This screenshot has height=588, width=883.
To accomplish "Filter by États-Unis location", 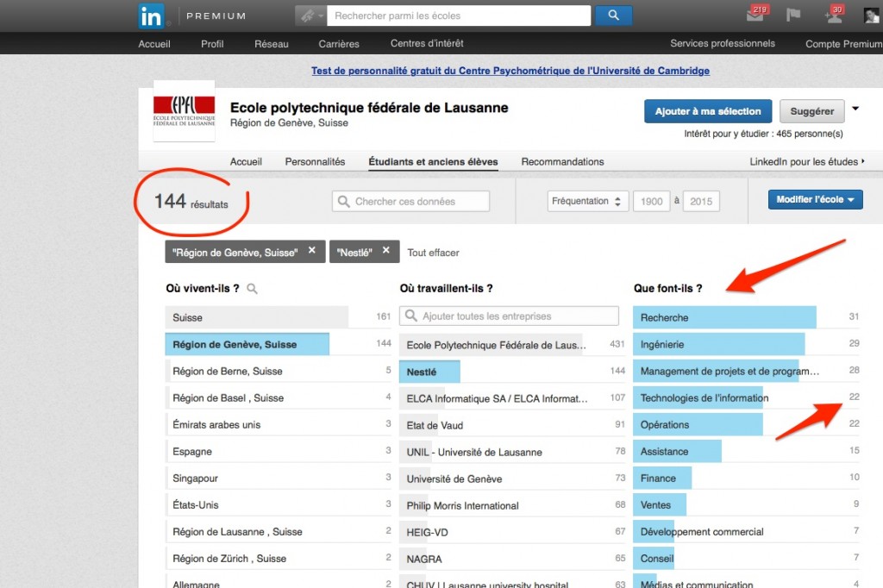I will [x=279, y=504].
